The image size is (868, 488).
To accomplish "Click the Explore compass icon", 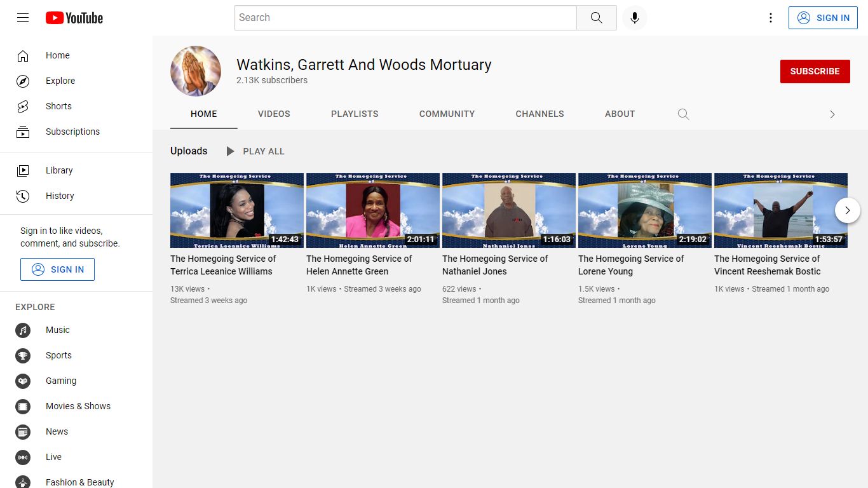I will [x=23, y=81].
